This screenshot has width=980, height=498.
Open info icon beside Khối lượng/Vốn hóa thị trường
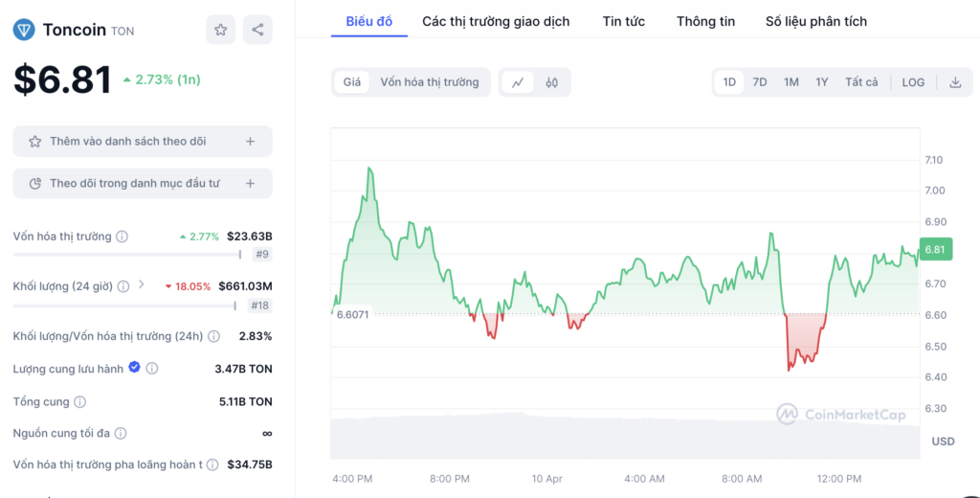pyautogui.click(x=213, y=336)
